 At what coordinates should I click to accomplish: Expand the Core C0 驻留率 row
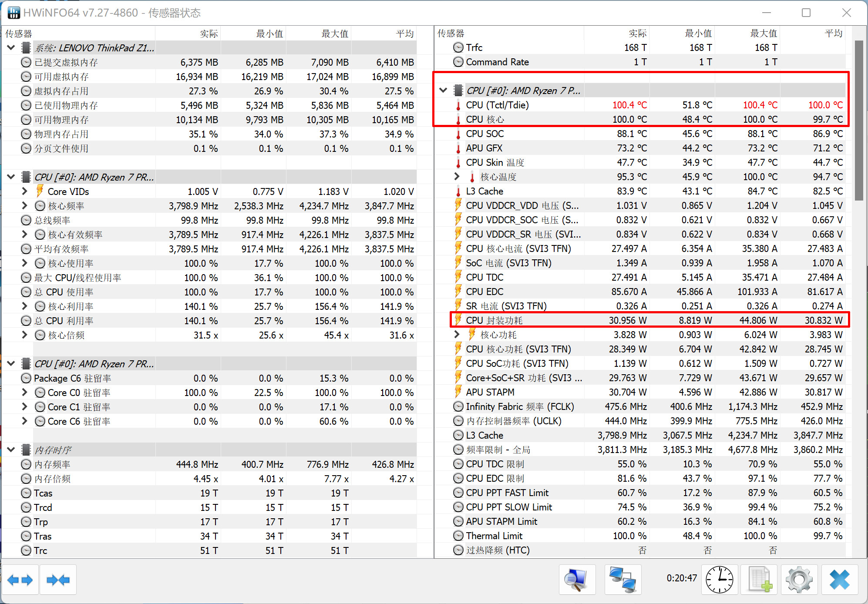(25, 393)
